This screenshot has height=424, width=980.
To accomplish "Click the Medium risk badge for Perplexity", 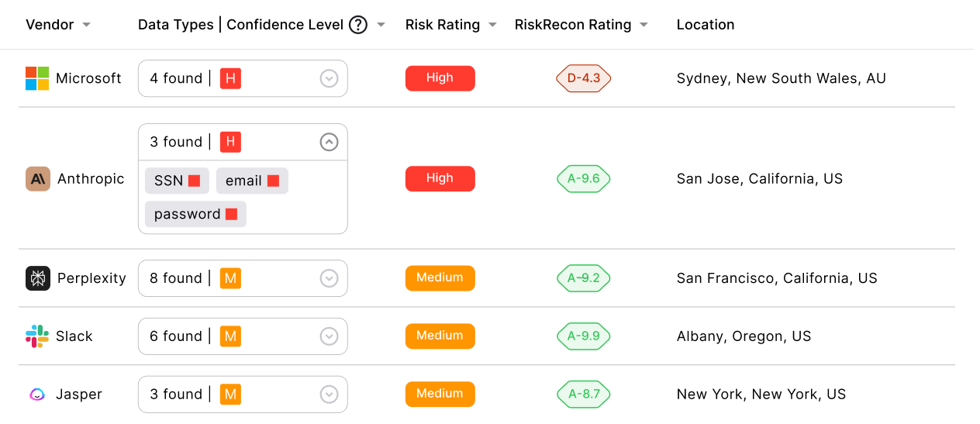I will (x=440, y=278).
